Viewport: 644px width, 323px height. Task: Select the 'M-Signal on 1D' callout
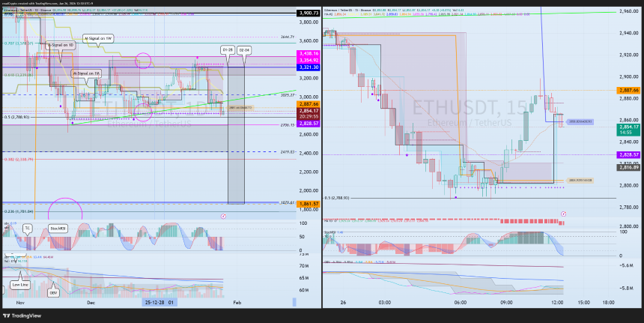coord(60,45)
